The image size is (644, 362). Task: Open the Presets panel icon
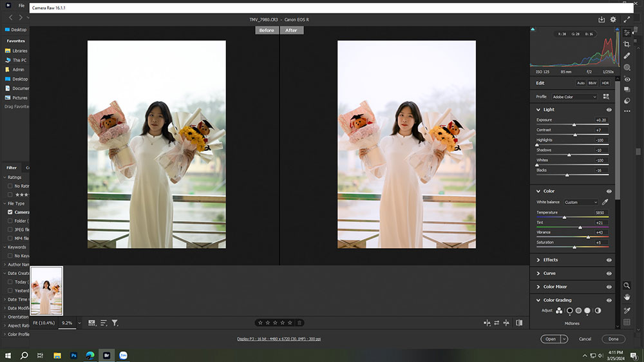coord(627,100)
